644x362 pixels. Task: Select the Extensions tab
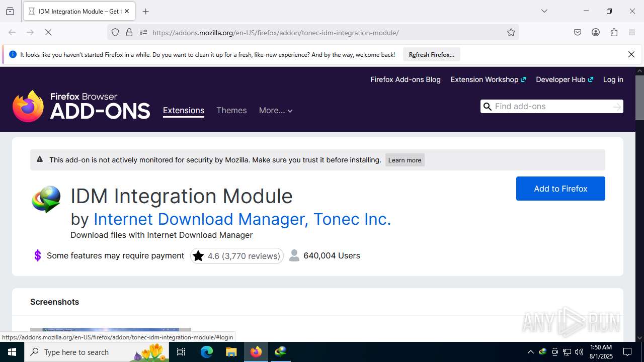(x=184, y=111)
